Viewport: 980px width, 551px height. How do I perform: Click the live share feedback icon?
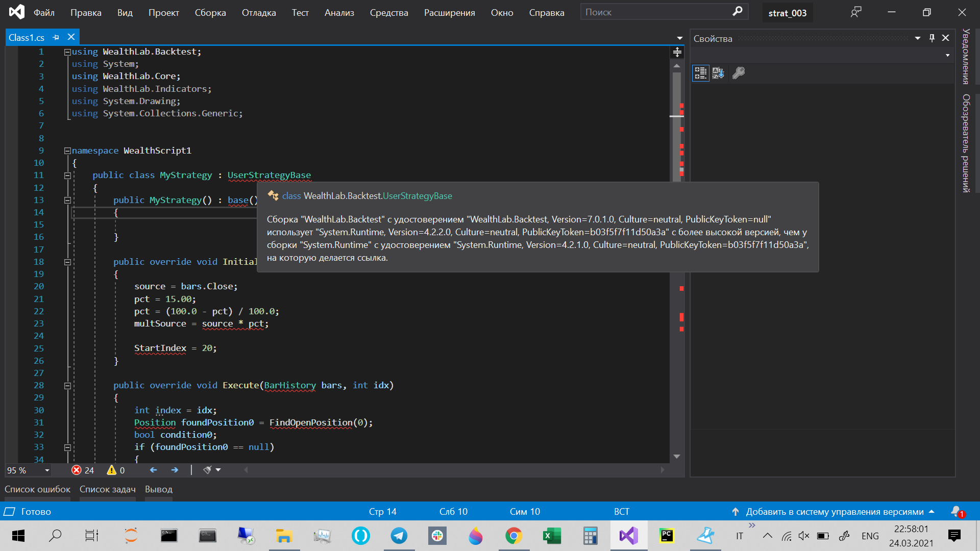pos(856,12)
